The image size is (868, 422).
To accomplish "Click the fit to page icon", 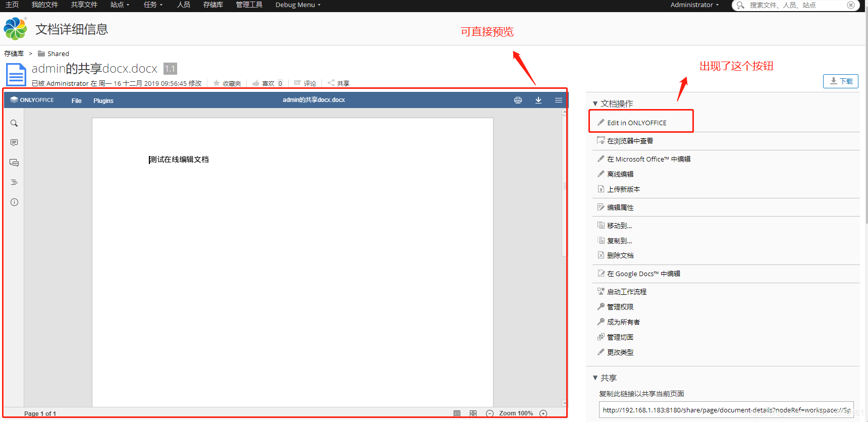I will (x=457, y=413).
